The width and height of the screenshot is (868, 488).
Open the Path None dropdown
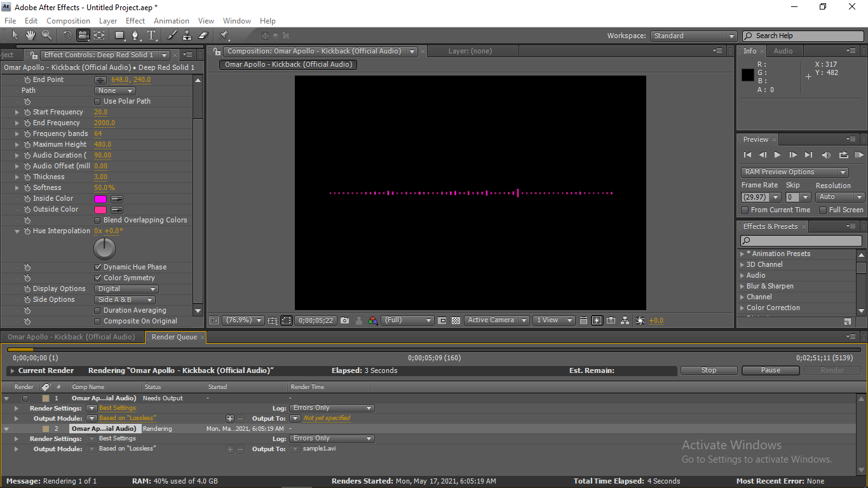[115, 91]
